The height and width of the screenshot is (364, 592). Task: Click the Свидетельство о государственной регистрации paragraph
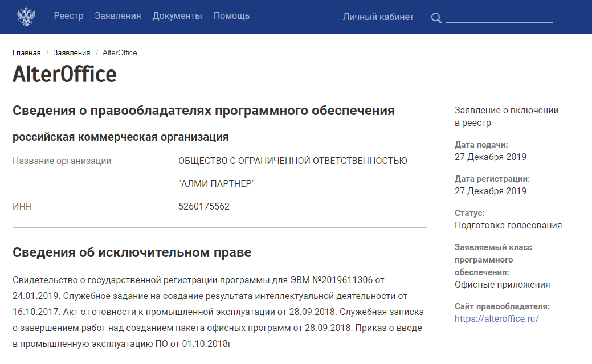tap(218, 312)
